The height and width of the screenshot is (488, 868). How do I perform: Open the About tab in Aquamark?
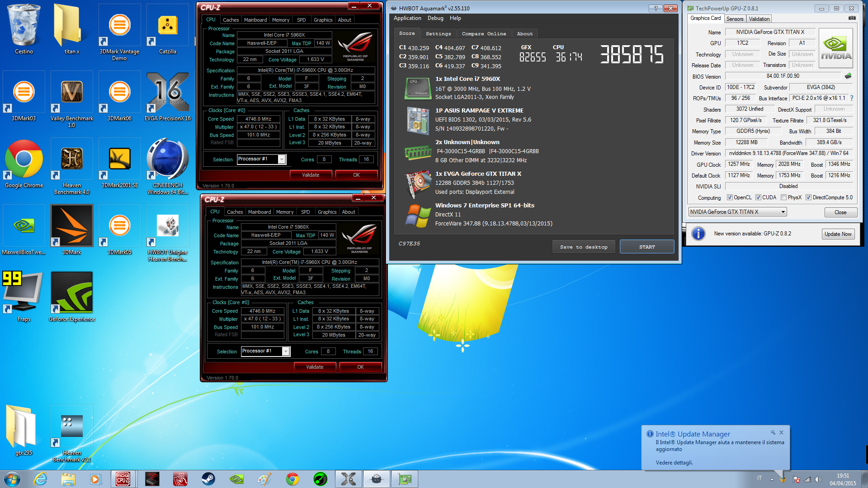524,34
